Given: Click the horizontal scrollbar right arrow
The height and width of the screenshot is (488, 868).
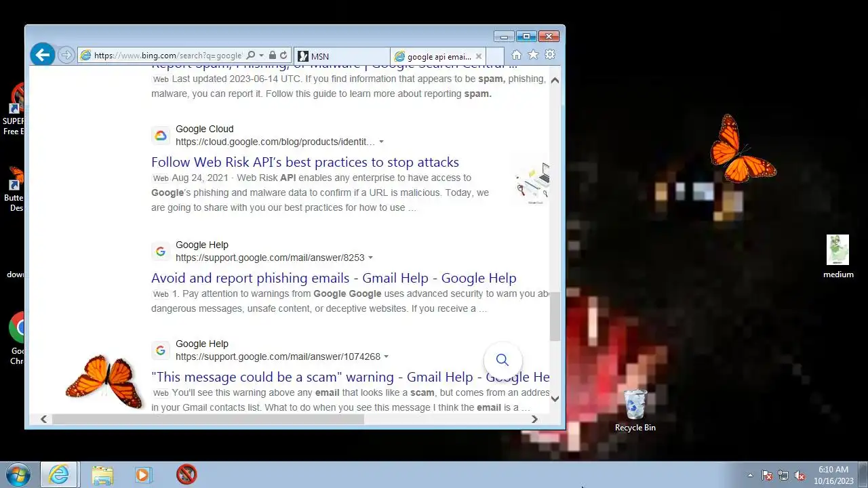Looking at the screenshot, I should coord(534,419).
